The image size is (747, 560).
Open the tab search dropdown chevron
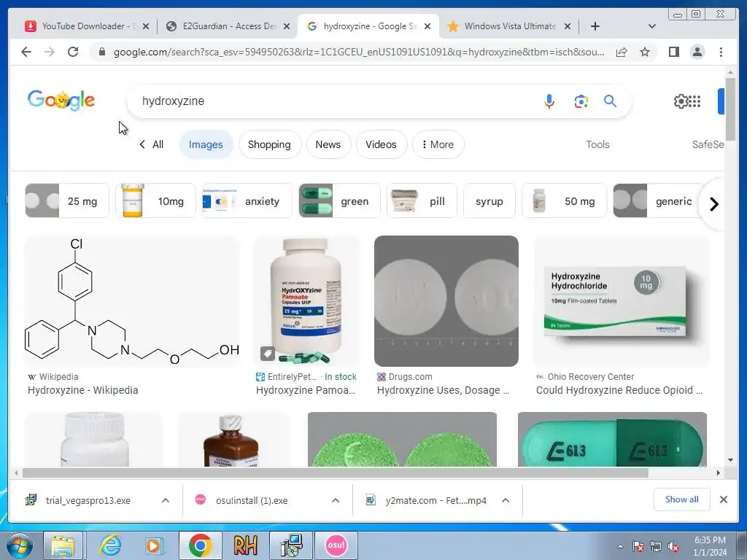click(x=652, y=26)
